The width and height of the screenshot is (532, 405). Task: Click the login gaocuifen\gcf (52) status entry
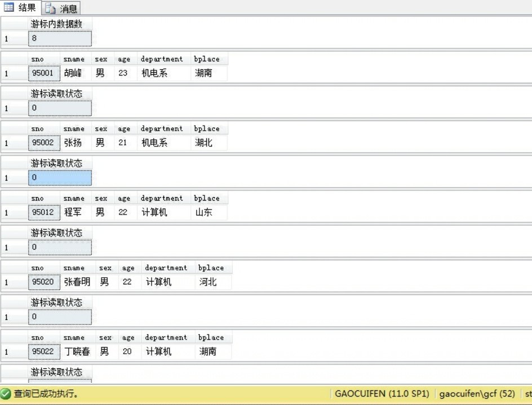coord(477,394)
